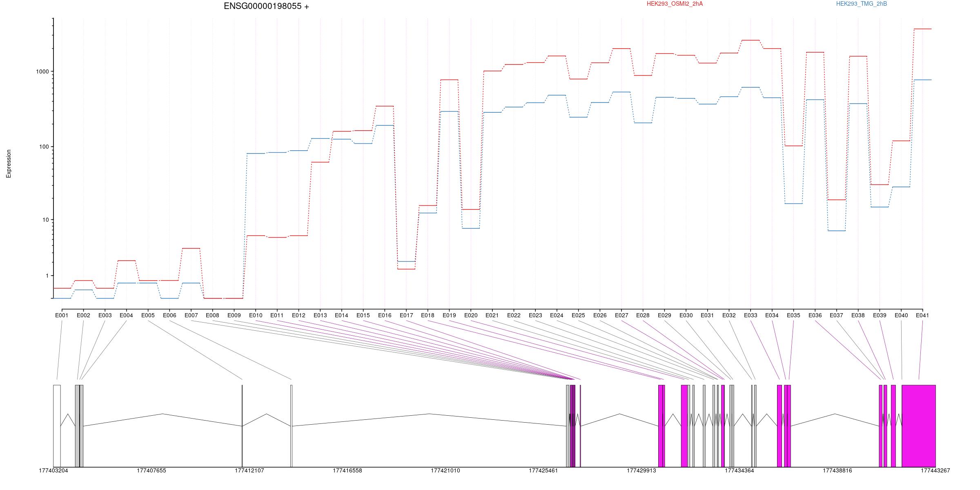The width and height of the screenshot is (980, 490).
Task: Click blue expression segment above E037
Action: click(x=836, y=231)
